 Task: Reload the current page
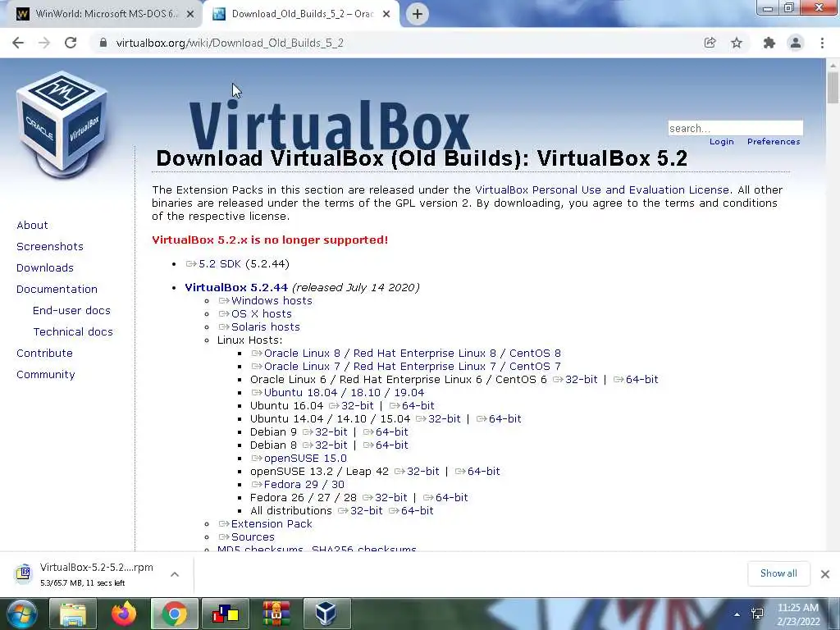[71, 43]
